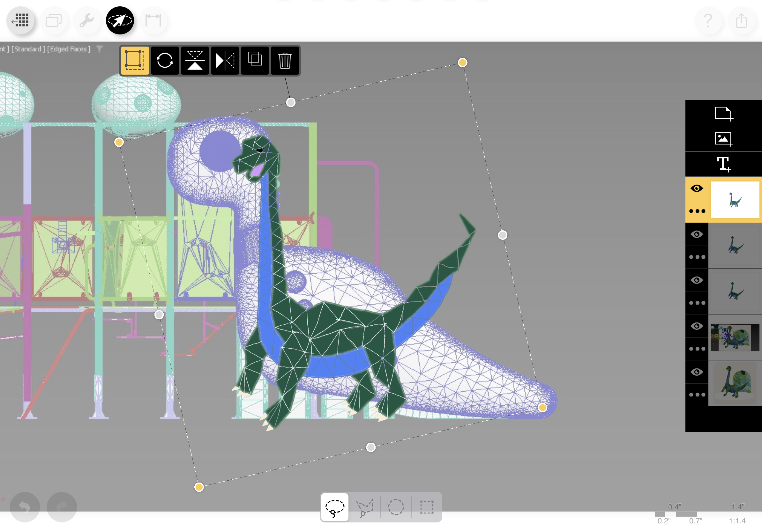This screenshot has height=532, width=762.
Task: Toggle visibility of the second layer
Action: [697, 234]
